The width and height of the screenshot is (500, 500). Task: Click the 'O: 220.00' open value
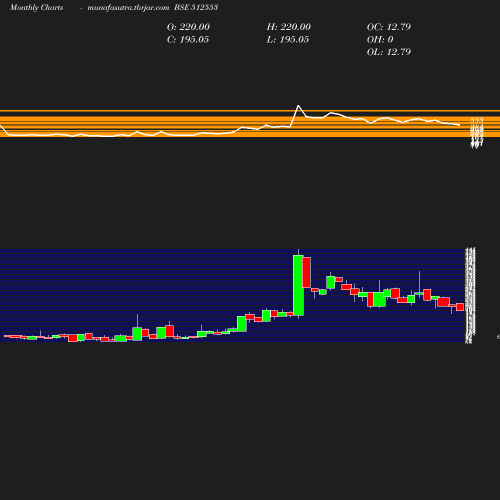(x=188, y=27)
